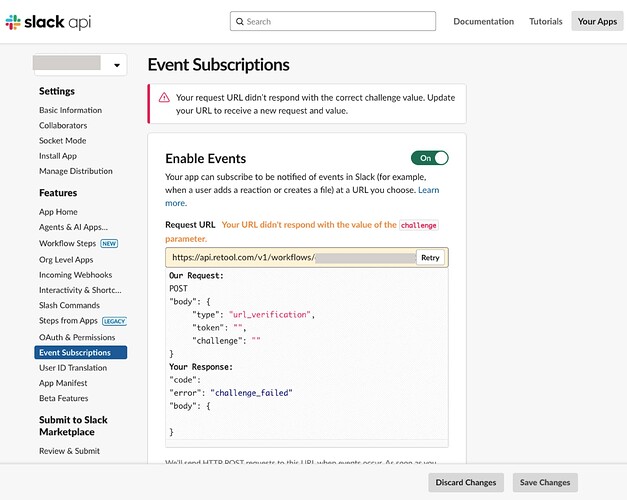Open Incoming Webhooks feature
The height and width of the screenshot is (500, 627).
[75, 275]
